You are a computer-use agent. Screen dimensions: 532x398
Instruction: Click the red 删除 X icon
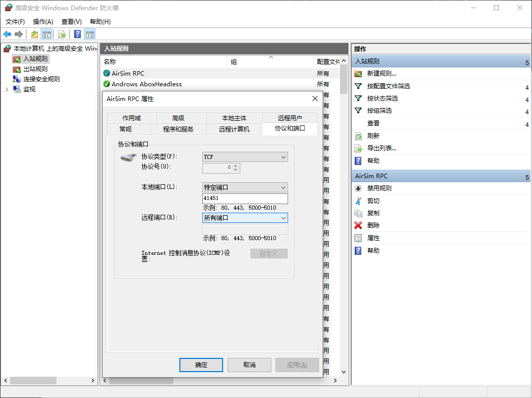[x=358, y=225]
